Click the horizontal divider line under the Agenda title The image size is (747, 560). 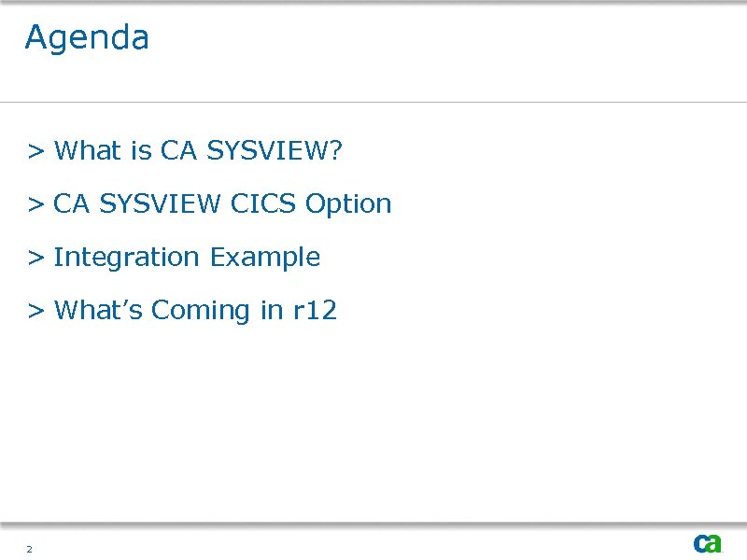[373, 102]
